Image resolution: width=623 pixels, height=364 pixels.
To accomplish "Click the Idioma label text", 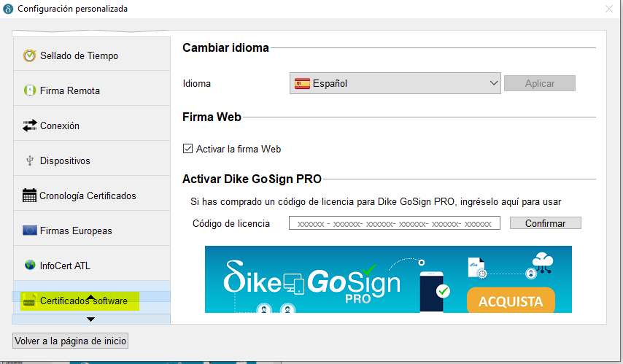I will [197, 83].
